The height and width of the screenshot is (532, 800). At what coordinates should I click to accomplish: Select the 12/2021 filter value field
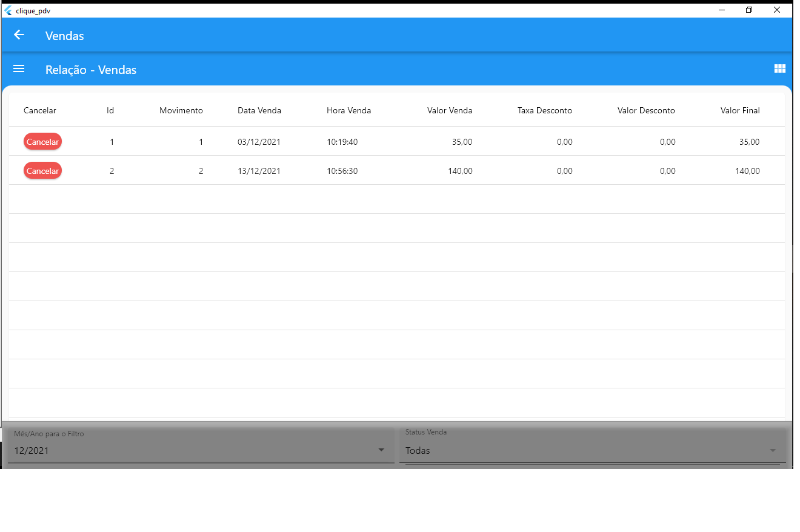click(182, 451)
